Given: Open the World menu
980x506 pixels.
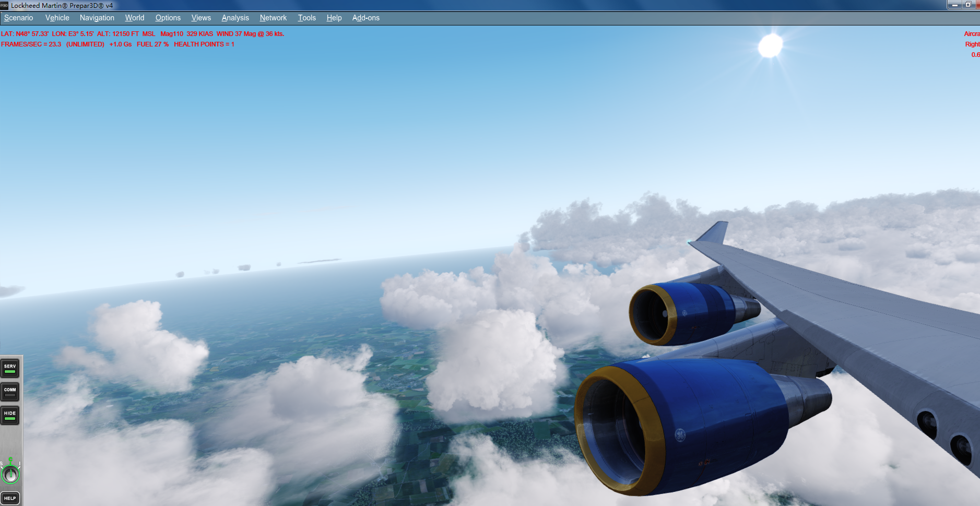Looking at the screenshot, I should 134,17.
